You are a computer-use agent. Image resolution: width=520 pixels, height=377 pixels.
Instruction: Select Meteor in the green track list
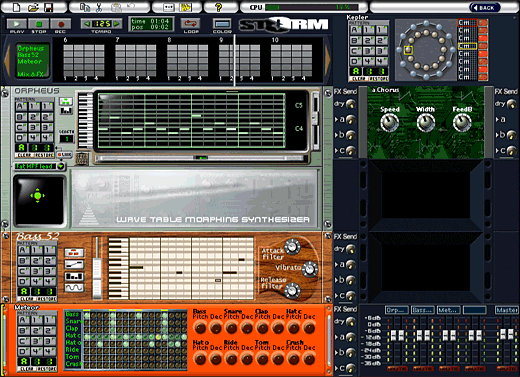[x=30, y=61]
